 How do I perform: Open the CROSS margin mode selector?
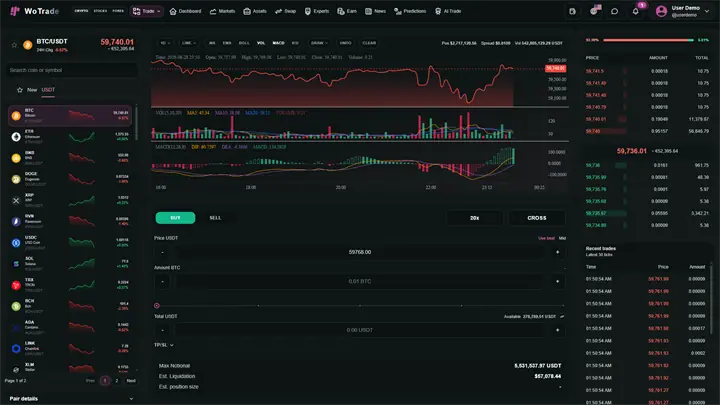[x=537, y=218]
